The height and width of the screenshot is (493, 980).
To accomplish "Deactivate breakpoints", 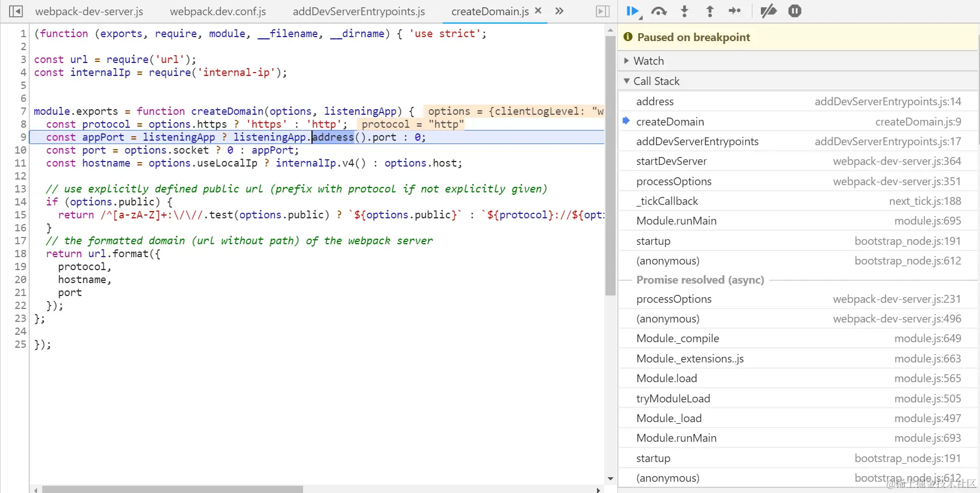I will tap(768, 11).
